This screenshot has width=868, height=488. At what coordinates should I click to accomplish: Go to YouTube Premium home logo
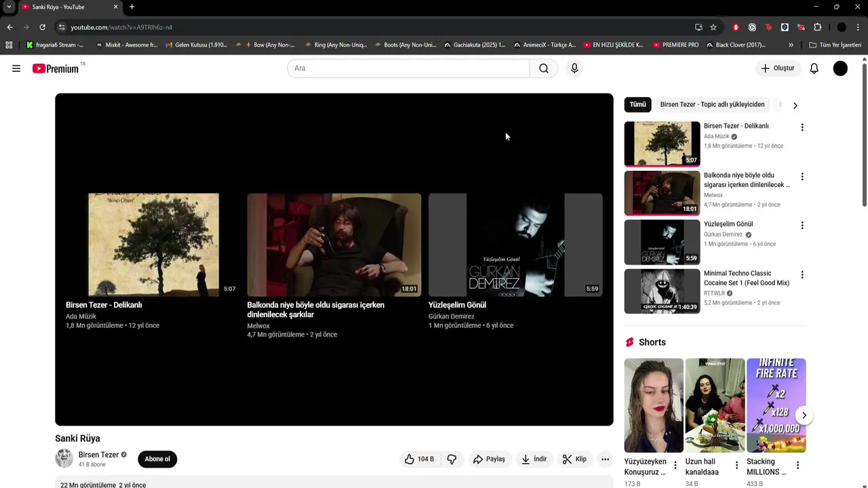(x=56, y=68)
